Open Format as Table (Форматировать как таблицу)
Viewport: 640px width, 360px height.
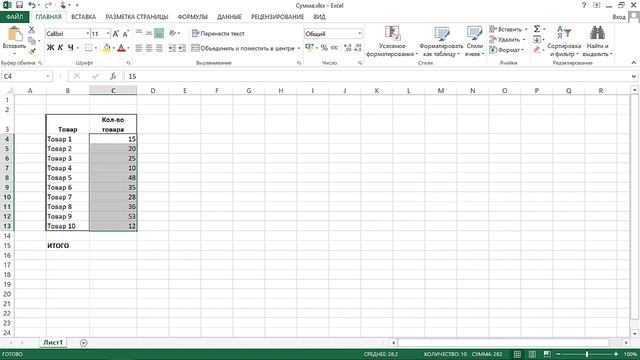(441, 42)
